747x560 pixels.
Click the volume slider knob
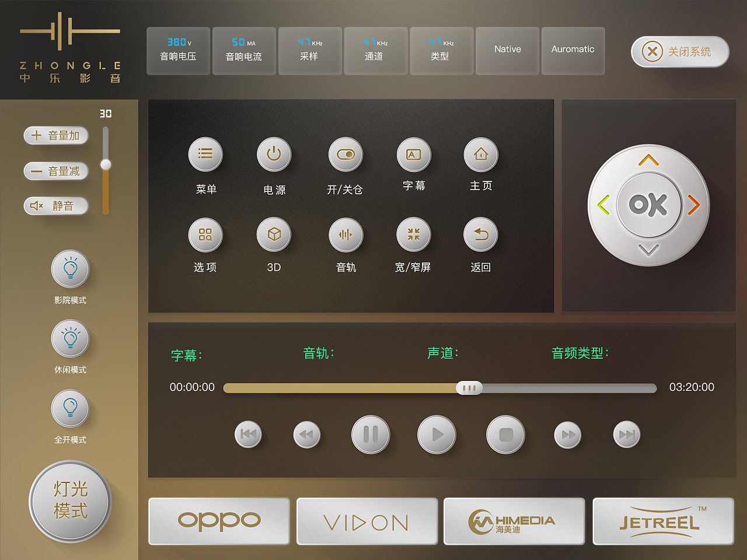point(106,164)
